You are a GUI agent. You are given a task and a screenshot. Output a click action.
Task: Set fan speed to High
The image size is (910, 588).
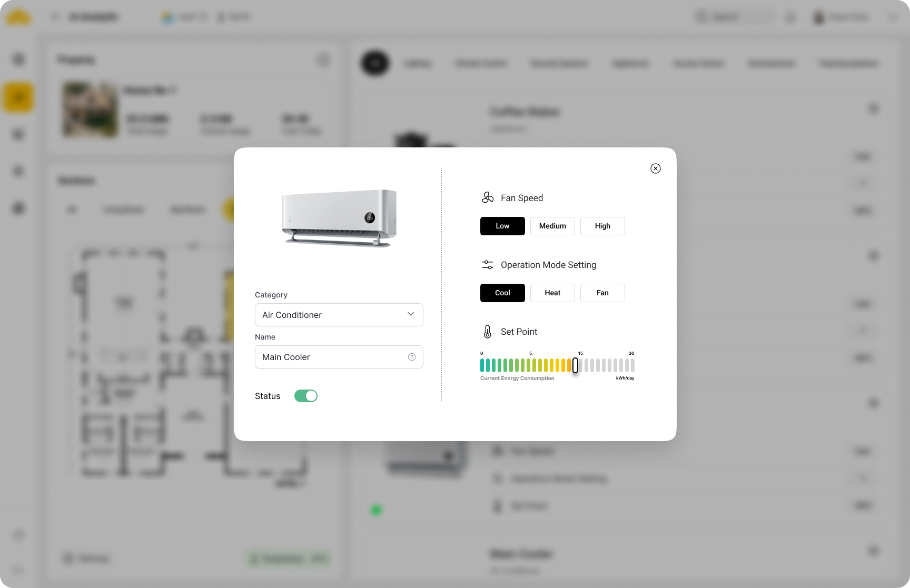pos(602,226)
